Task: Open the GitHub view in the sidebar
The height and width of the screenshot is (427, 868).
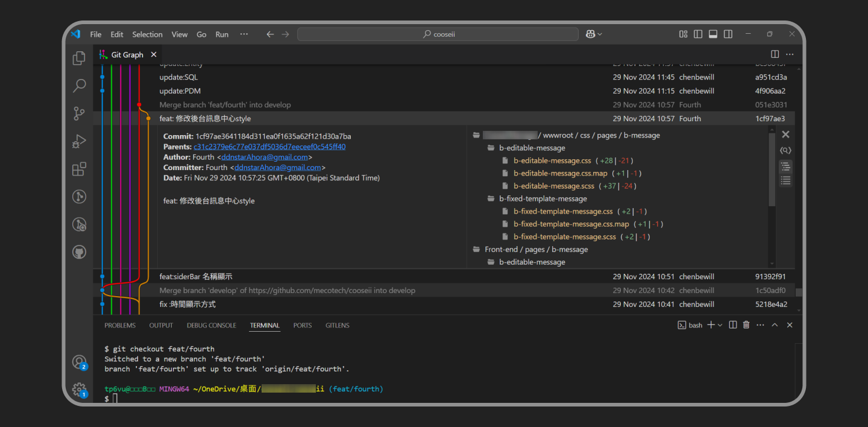Action: [x=79, y=252]
